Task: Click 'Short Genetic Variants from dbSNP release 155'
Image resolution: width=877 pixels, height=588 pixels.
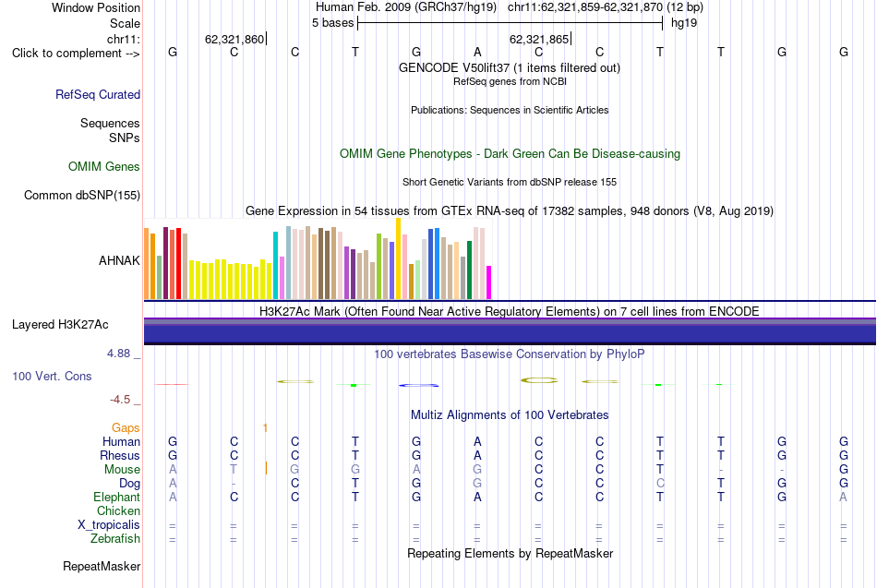Action: coord(510,183)
